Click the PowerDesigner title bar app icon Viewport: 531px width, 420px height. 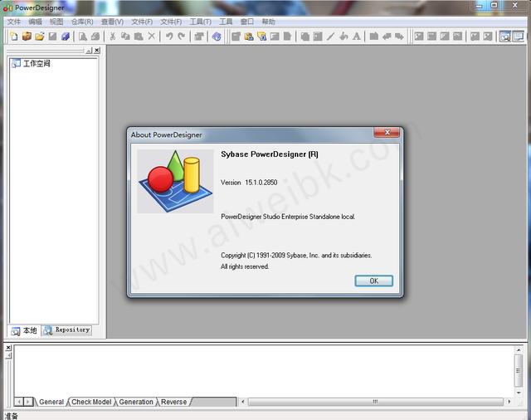click(7, 7)
